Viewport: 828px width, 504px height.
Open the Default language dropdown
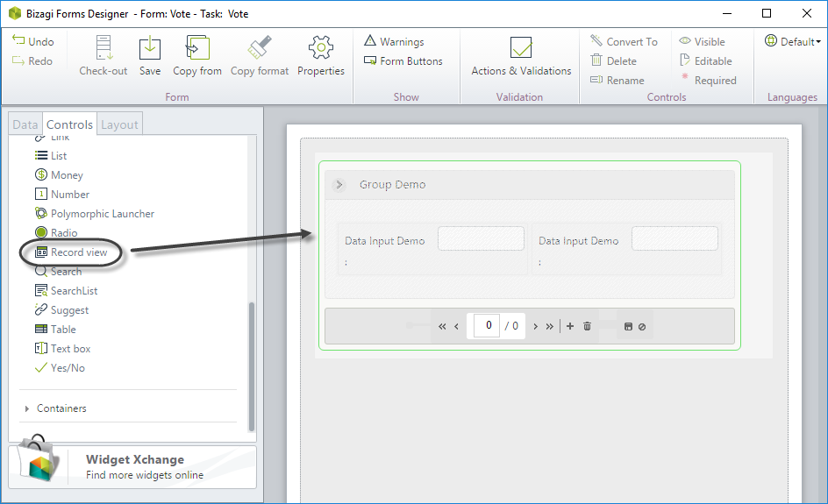pos(793,41)
